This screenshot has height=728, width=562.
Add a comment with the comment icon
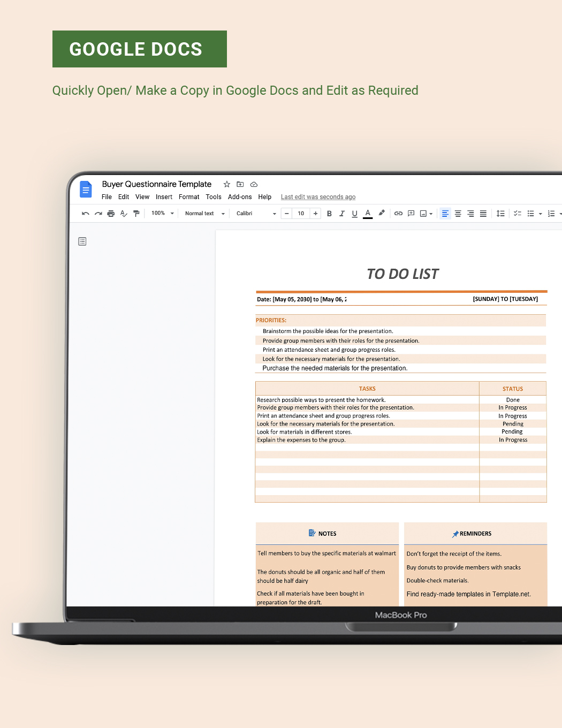click(x=411, y=213)
